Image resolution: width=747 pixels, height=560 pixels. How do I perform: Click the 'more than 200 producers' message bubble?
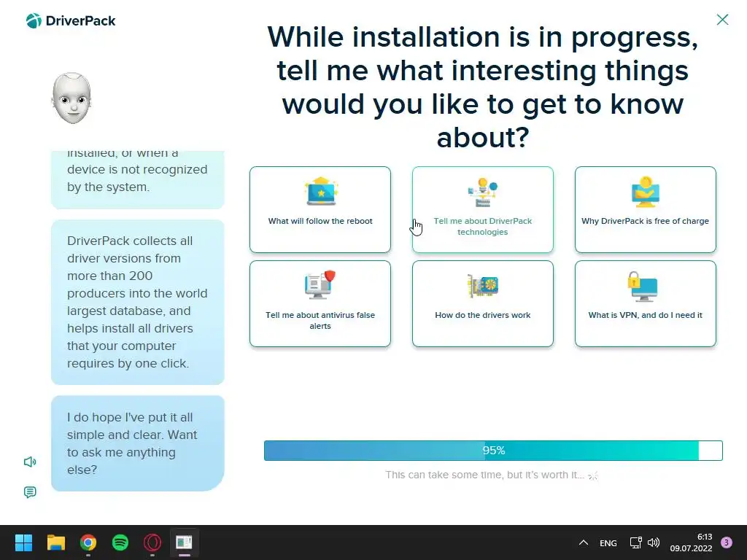click(x=138, y=303)
